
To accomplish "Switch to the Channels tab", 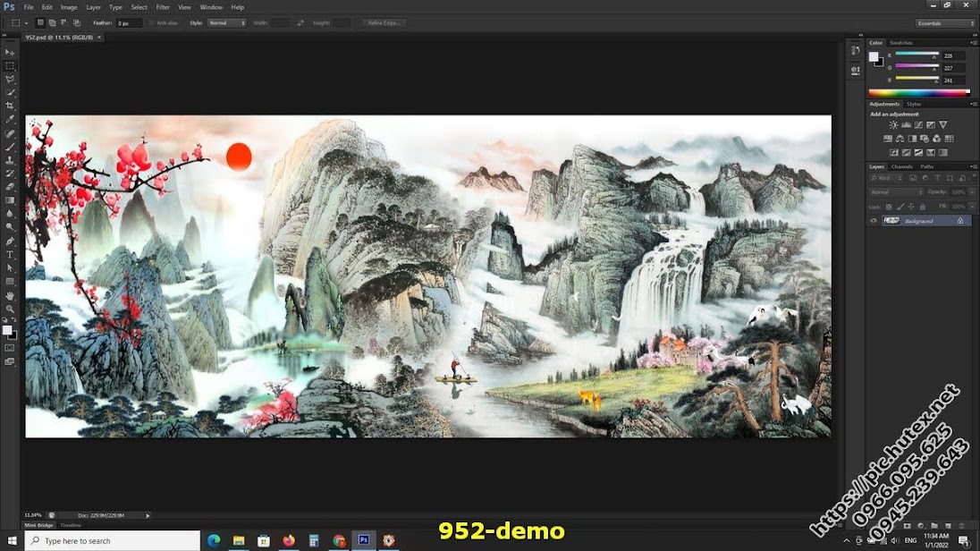I will pyautogui.click(x=902, y=167).
